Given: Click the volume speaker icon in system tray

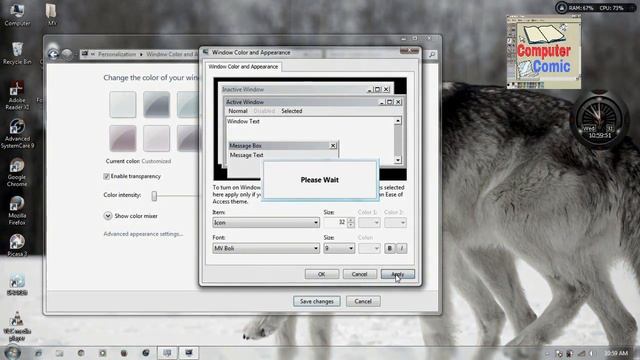Looking at the screenshot, I should [x=591, y=353].
